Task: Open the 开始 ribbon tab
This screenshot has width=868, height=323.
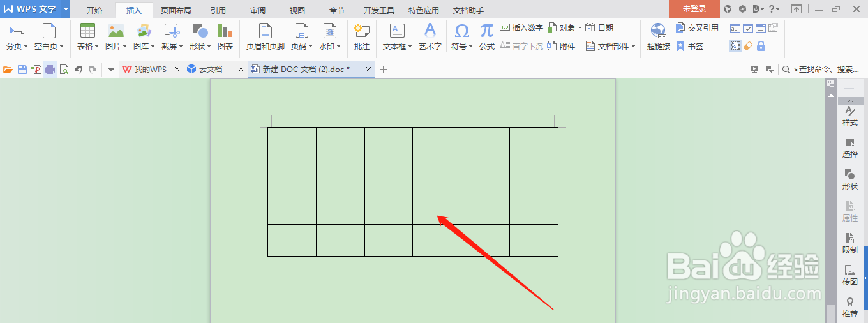Action: tap(94, 10)
